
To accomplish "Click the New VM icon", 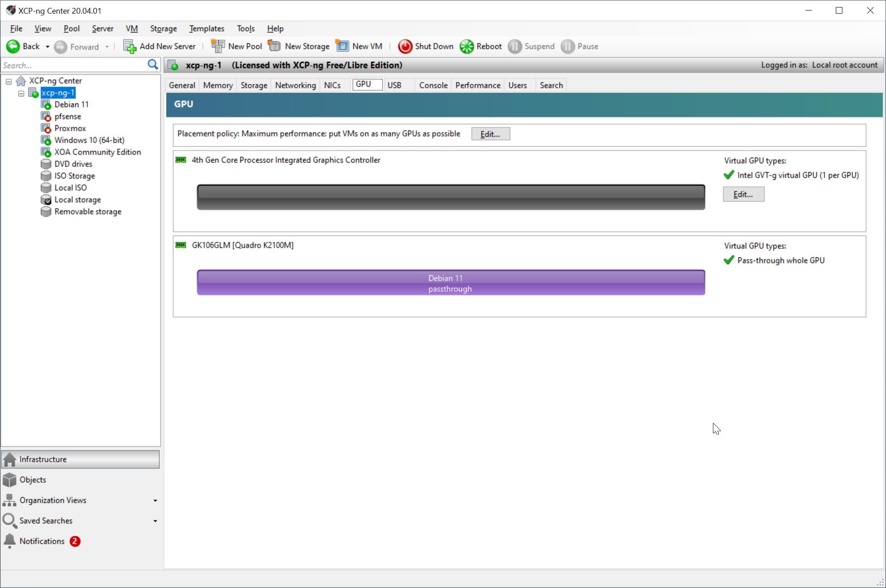I will (x=342, y=46).
